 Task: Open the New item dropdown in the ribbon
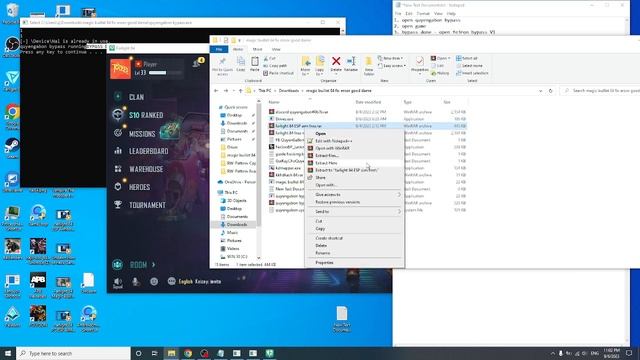coord(391,58)
